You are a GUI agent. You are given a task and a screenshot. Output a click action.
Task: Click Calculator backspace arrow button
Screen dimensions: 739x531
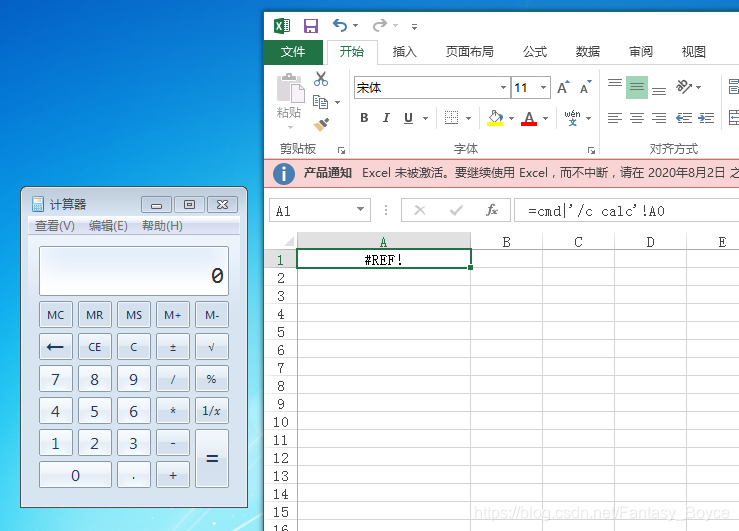[x=56, y=347]
